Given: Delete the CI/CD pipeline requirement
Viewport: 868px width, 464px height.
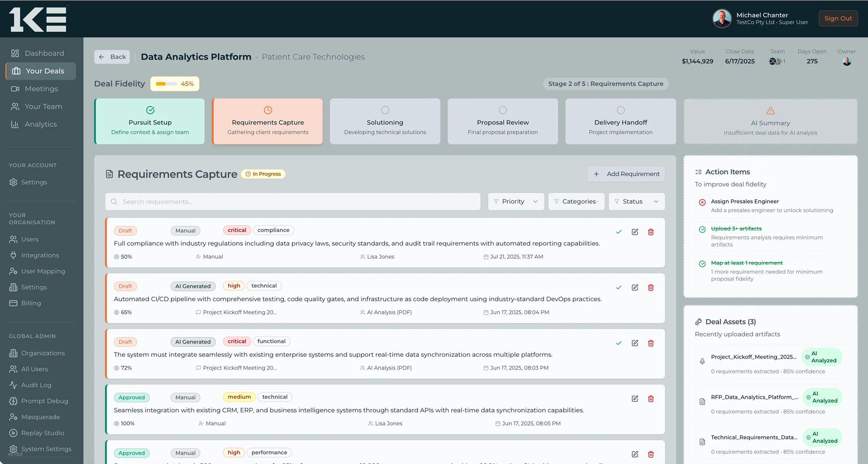Looking at the screenshot, I should [651, 287].
